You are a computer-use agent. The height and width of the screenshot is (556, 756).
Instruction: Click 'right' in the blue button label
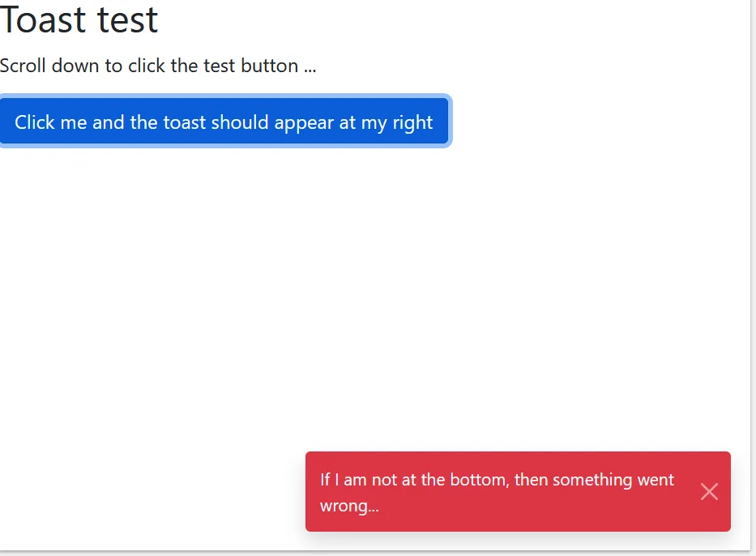(413, 122)
